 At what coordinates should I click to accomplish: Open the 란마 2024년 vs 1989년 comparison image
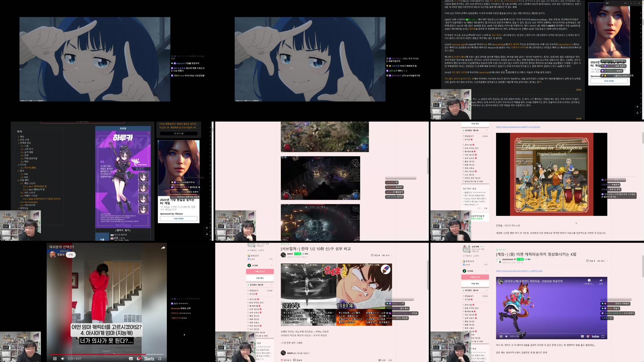coord(336,295)
